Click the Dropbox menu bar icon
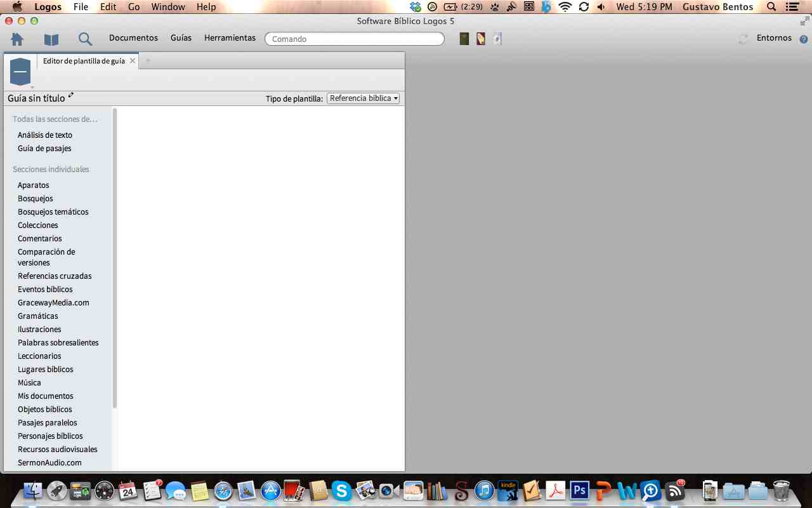This screenshot has width=812, height=508. coord(416,7)
